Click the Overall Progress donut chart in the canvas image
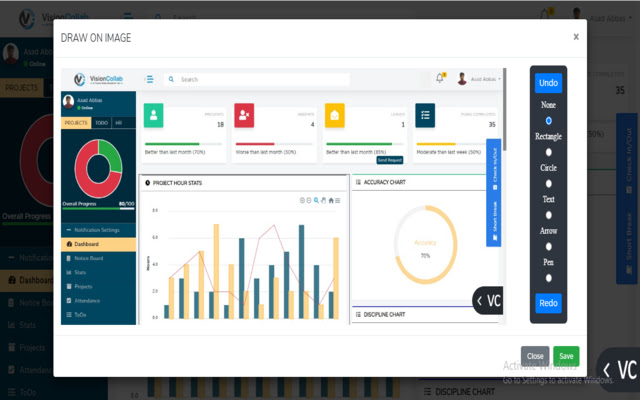This screenshot has height=400, width=640. [98, 169]
